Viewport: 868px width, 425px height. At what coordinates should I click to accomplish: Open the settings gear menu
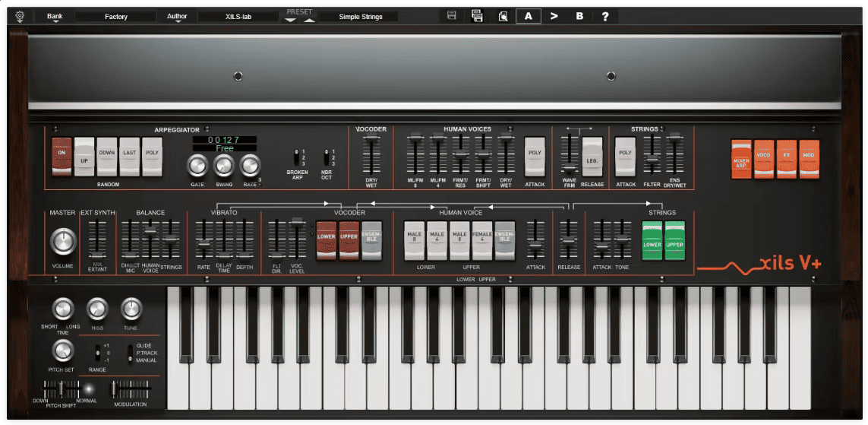tap(20, 17)
